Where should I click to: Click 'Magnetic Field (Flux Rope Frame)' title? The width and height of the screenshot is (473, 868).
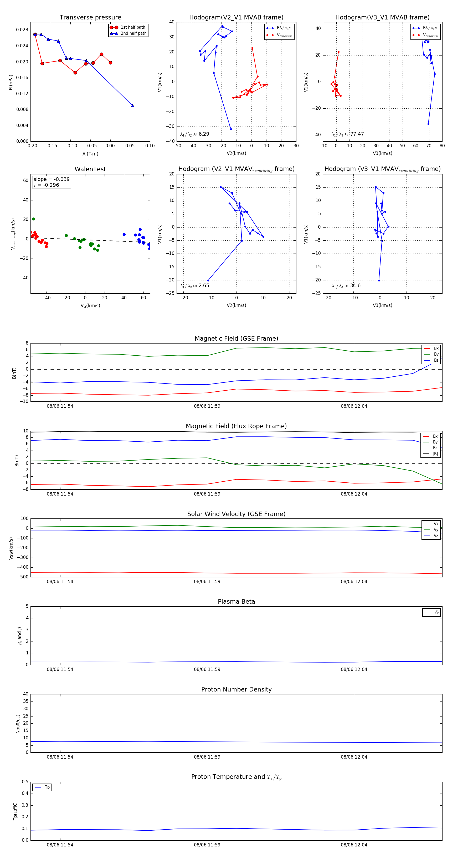[236, 426]
